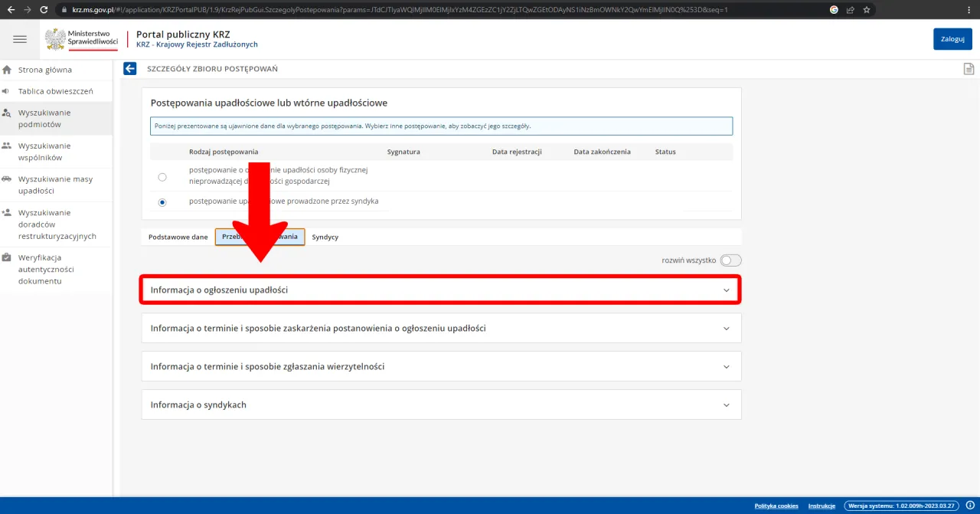The width and height of the screenshot is (980, 514).
Task: Click the browser reload icon
Action: tap(44, 10)
